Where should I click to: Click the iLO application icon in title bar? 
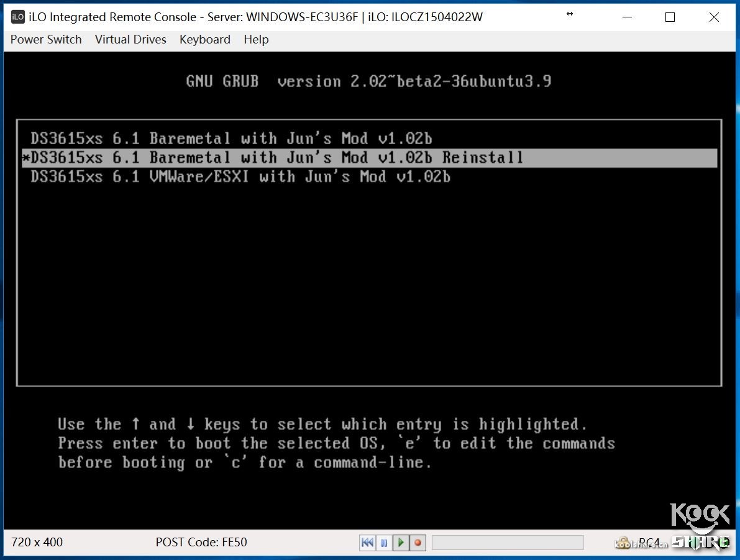point(18,17)
